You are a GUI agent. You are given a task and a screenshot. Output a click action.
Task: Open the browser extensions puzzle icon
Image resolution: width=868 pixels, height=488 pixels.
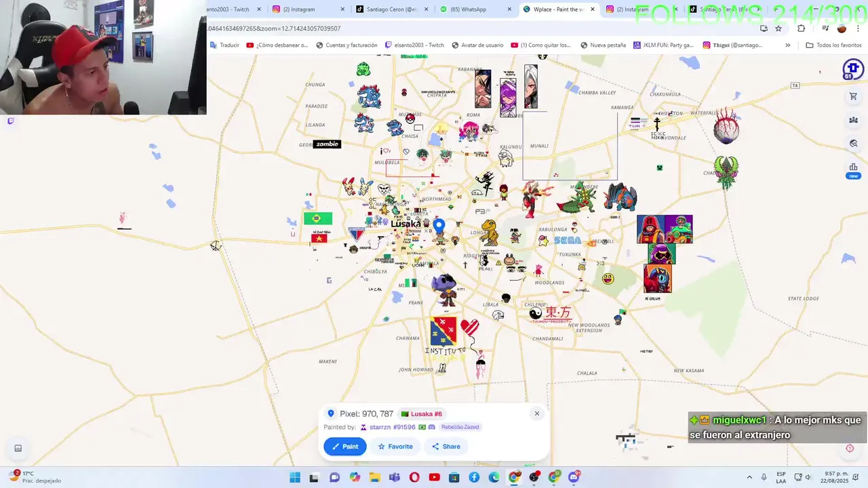tap(801, 28)
